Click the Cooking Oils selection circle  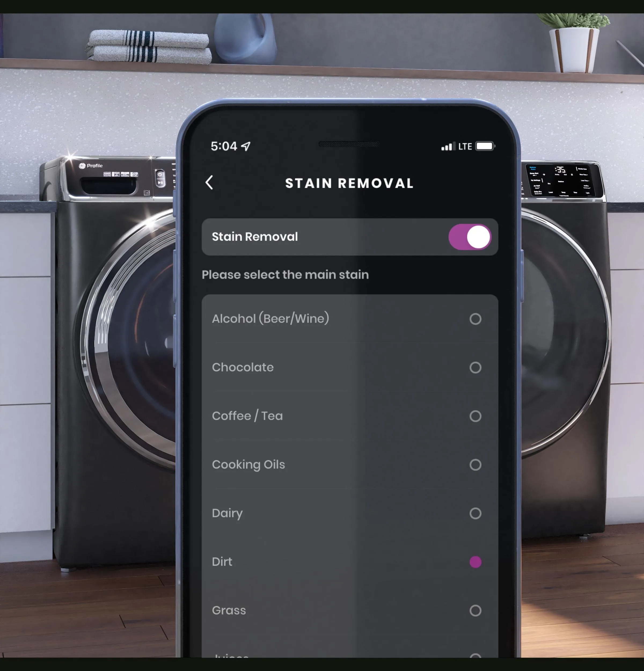tap(476, 464)
